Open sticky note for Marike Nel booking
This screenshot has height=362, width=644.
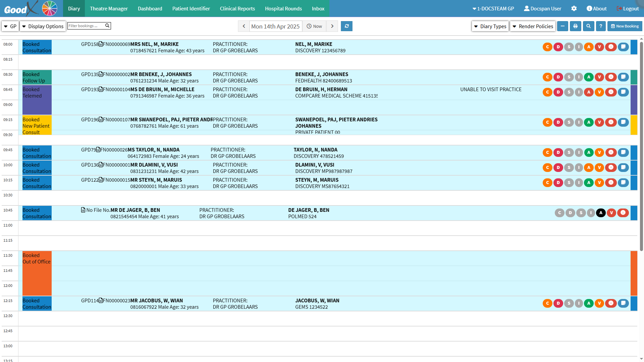pos(623,47)
